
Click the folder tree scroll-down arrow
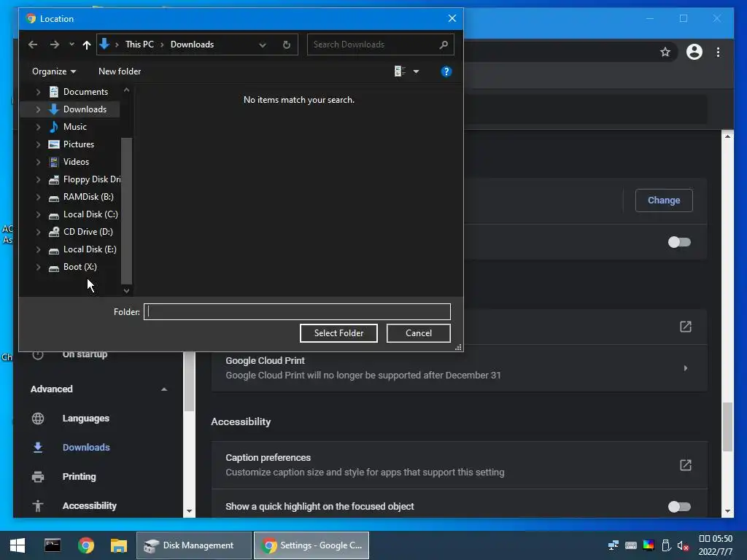point(126,290)
